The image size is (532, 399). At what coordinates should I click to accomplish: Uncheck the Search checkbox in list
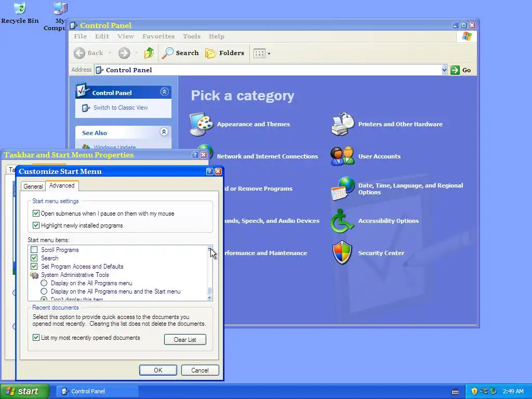click(34, 258)
